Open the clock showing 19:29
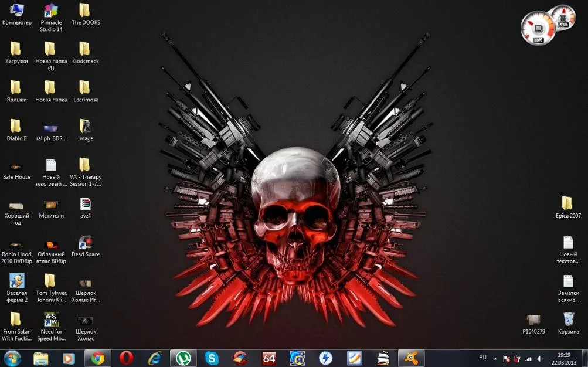 tap(563, 359)
